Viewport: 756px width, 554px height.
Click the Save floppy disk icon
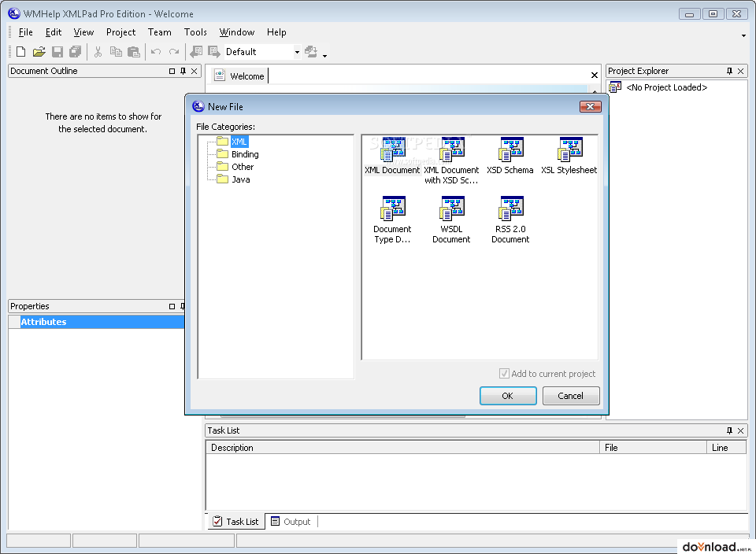point(57,52)
